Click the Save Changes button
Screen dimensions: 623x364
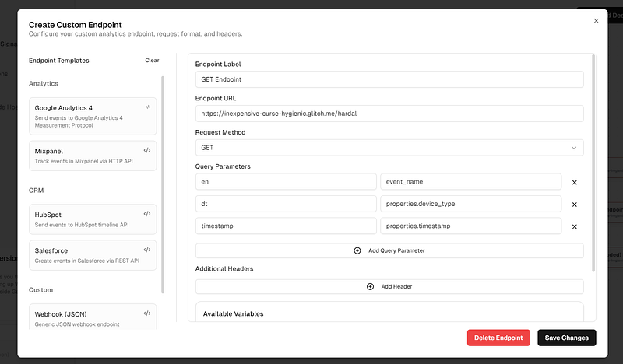point(567,338)
